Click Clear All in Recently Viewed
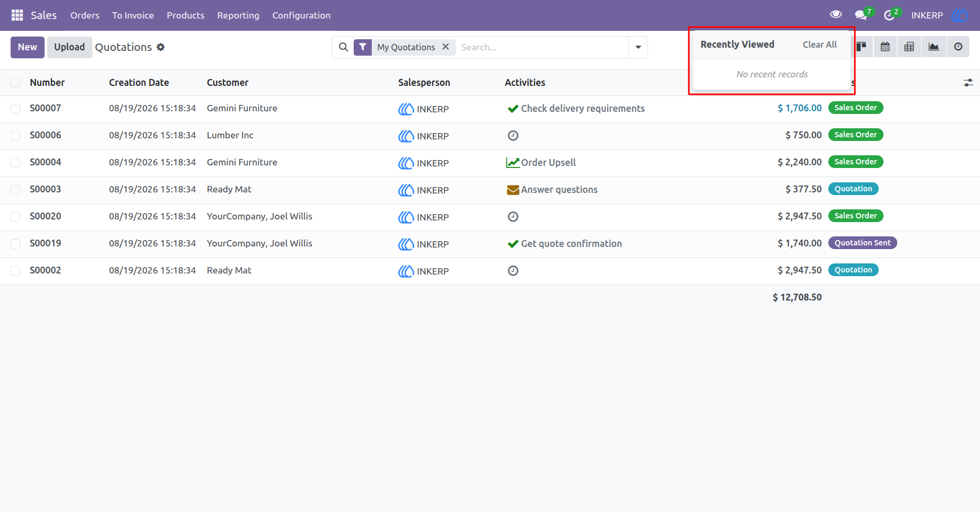 (x=820, y=45)
